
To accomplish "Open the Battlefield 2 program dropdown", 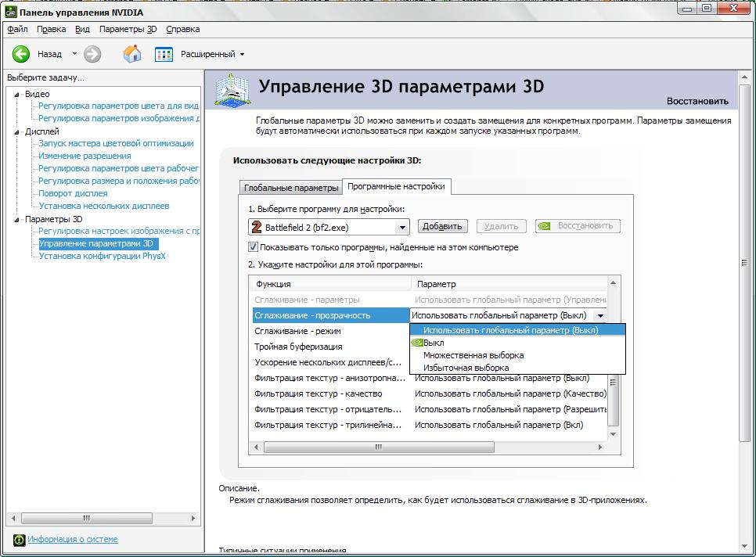I will [402, 227].
